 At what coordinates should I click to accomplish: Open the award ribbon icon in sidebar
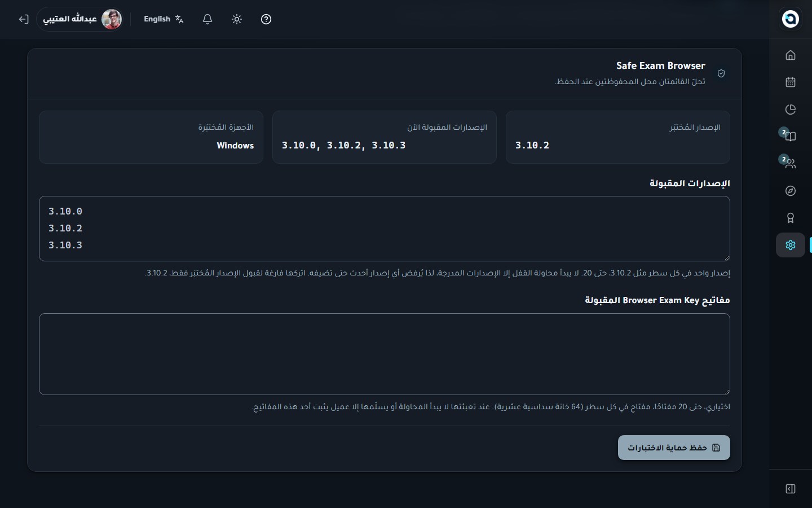click(x=790, y=218)
